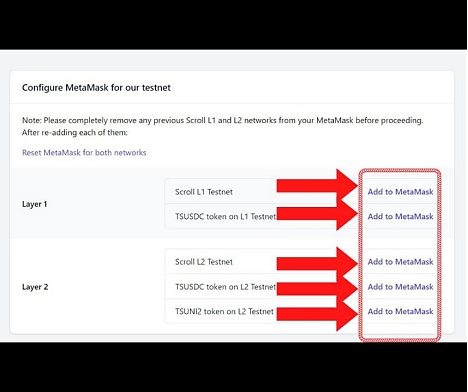Click the Configure MetaMask for our testnet heading
This screenshot has width=468, height=392.
(x=96, y=88)
